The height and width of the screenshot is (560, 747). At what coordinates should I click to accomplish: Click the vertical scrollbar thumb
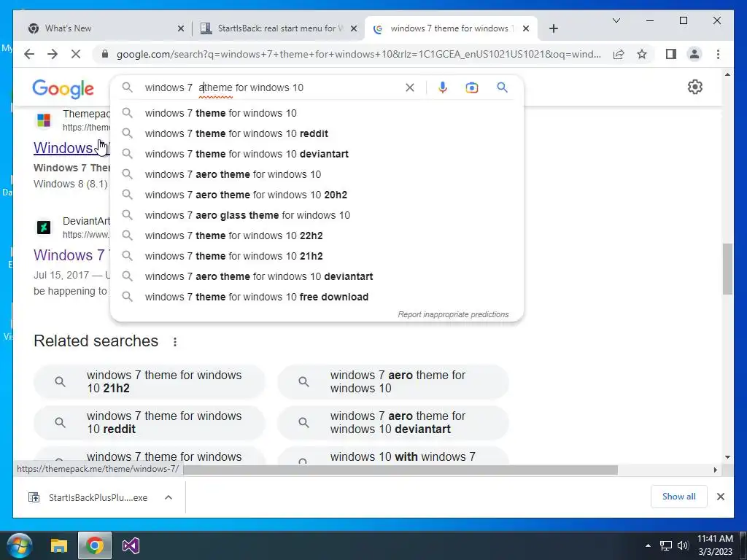click(727, 269)
